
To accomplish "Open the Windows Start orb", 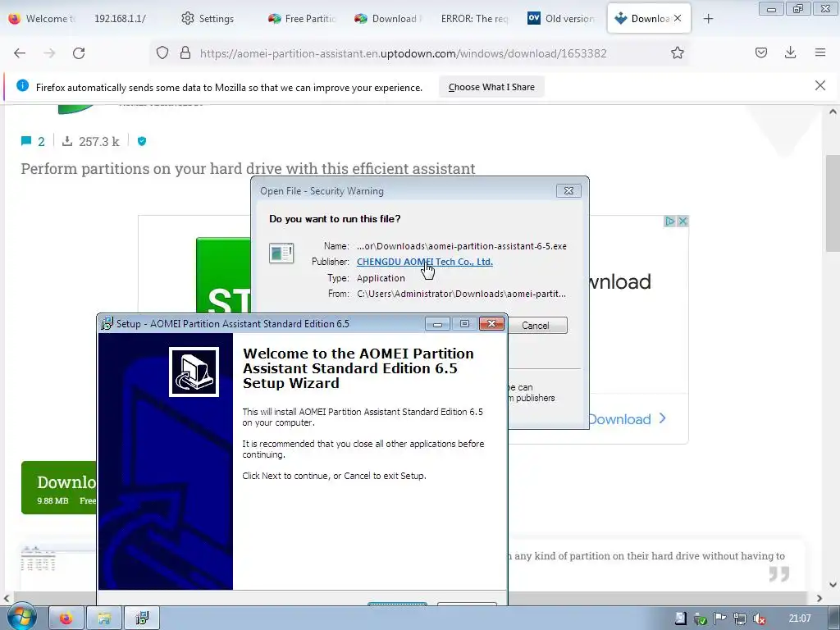I will tap(21, 618).
